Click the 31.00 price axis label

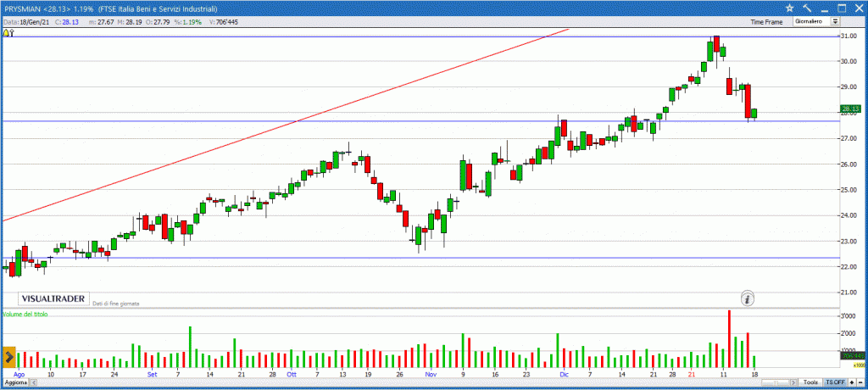pyautogui.click(x=849, y=36)
